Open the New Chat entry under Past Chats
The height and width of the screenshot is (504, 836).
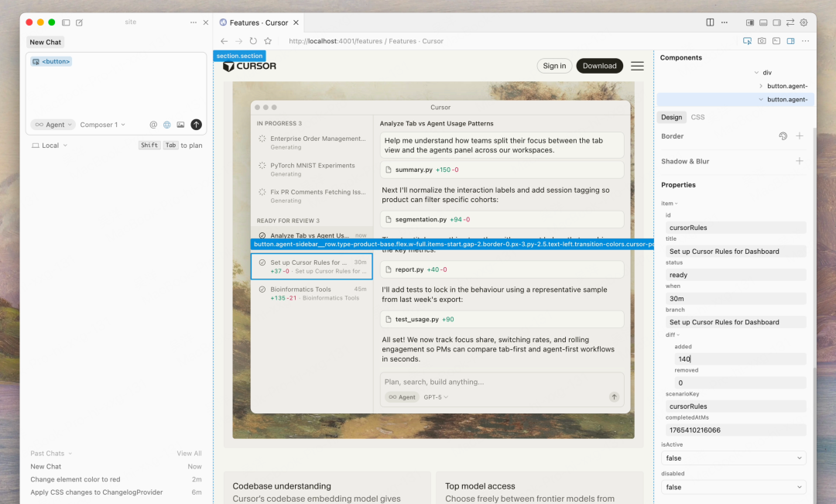point(115,467)
